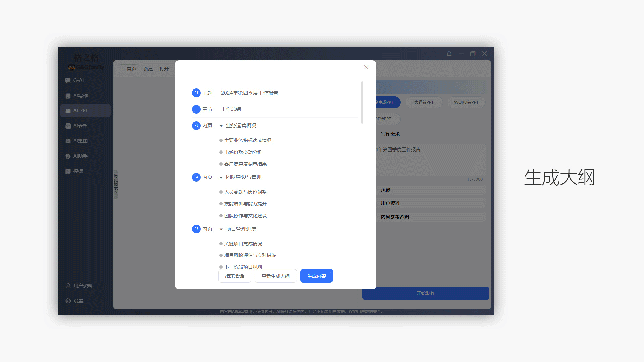Click the 重新生成大纲 button
The height and width of the screenshot is (362, 644).
(275, 276)
